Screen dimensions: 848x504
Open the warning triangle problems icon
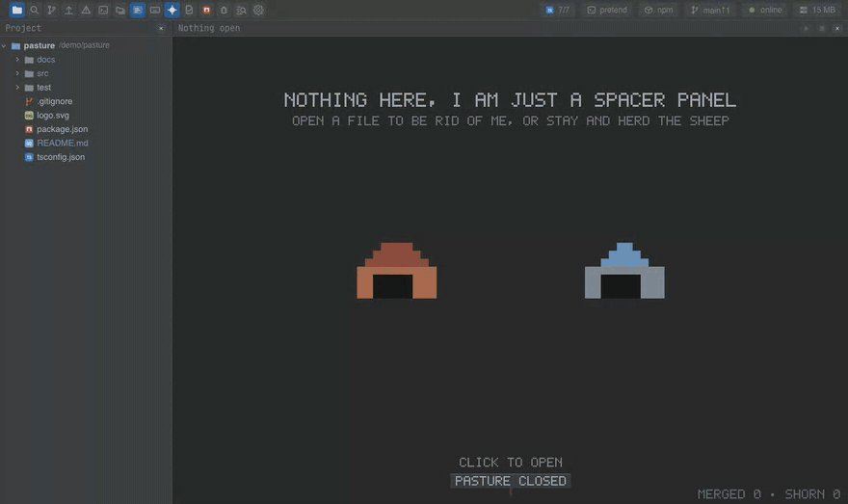tap(86, 10)
